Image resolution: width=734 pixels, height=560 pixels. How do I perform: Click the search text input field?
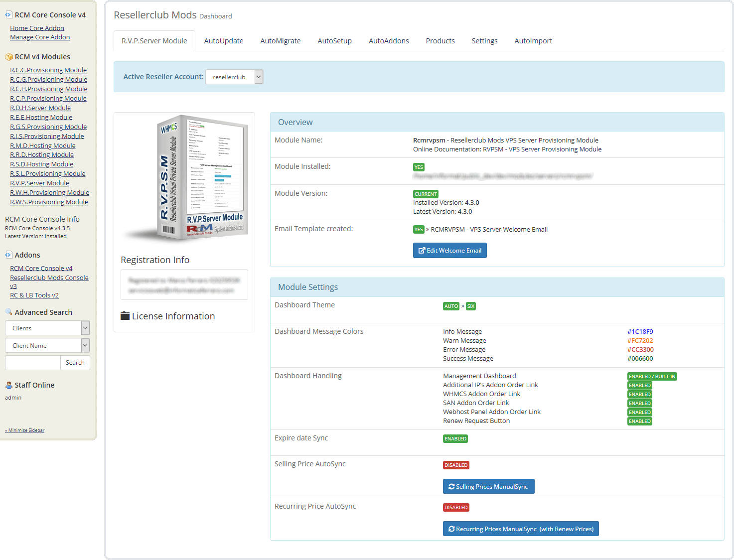(33, 363)
